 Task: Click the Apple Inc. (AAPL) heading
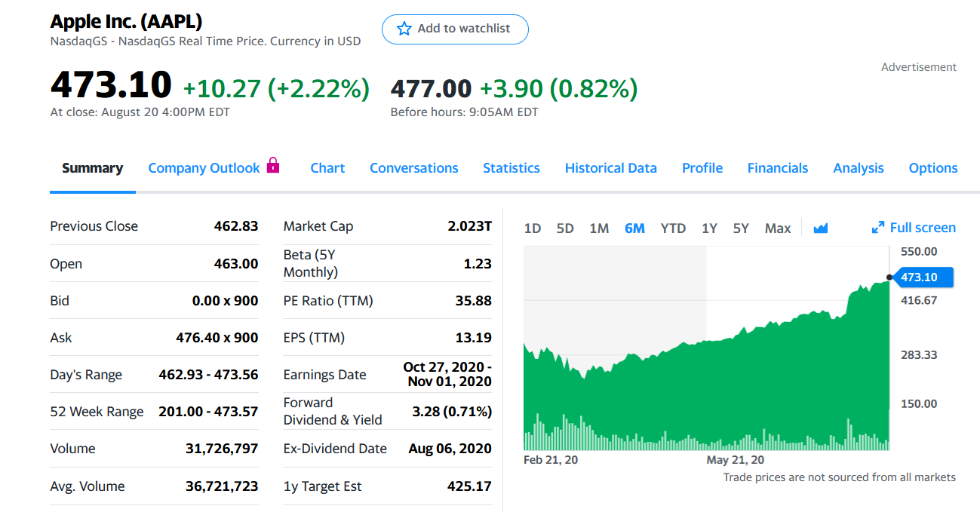point(126,22)
